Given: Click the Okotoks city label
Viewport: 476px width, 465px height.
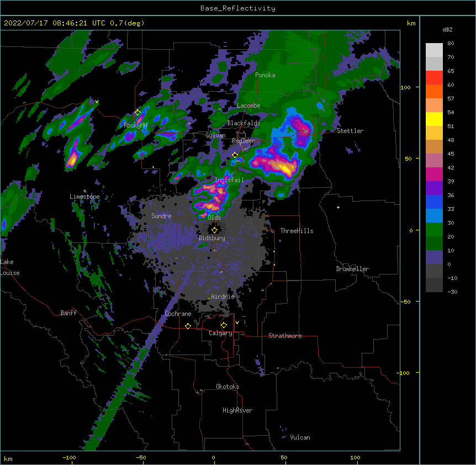Looking at the screenshot, I should point(228,387).
